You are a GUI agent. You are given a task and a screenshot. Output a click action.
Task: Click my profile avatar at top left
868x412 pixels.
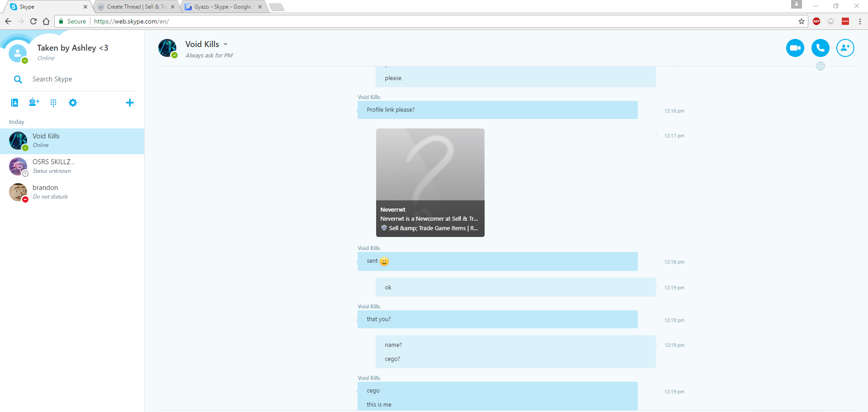pyautogui.click(x=18, y=53)
